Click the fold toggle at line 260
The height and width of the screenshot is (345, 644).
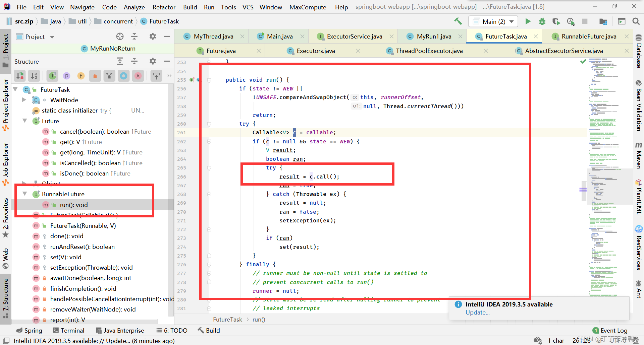(209, 124)
